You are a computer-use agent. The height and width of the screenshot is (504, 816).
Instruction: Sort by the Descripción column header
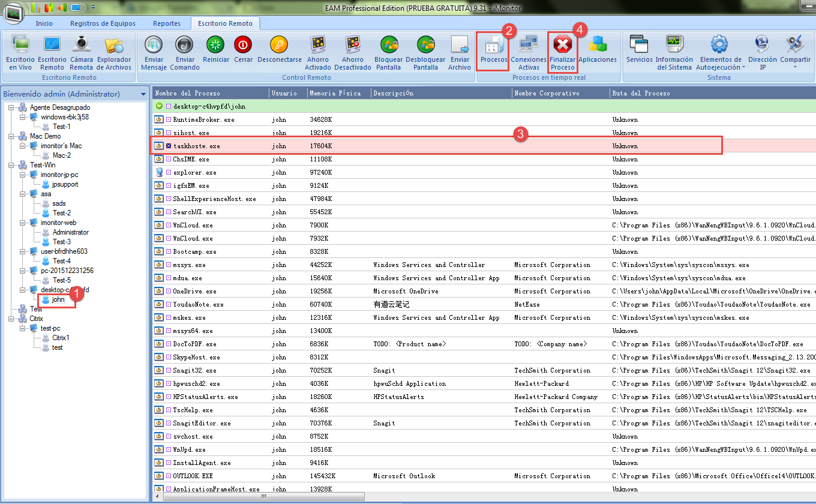click(x=442, y=93)
